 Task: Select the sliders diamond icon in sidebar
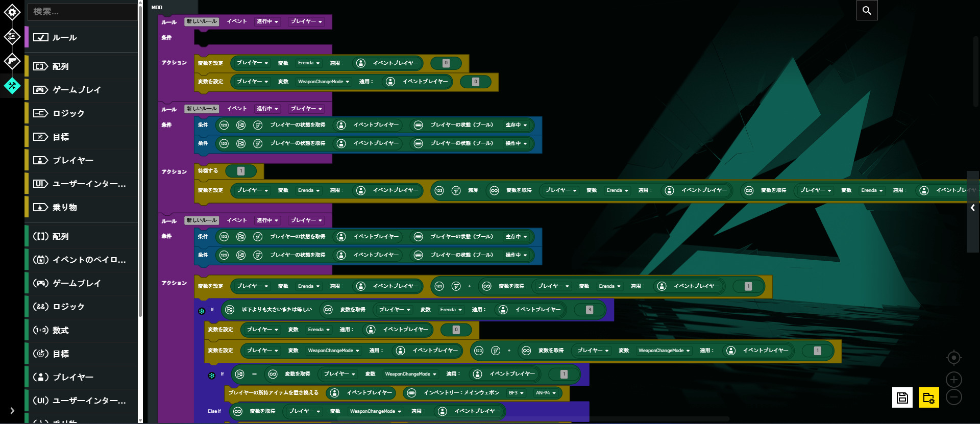(x=12, y=37)
